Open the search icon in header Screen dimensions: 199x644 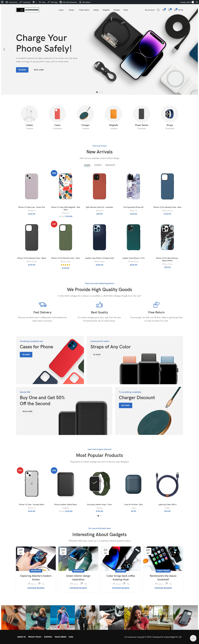click(x=158, y=10)
